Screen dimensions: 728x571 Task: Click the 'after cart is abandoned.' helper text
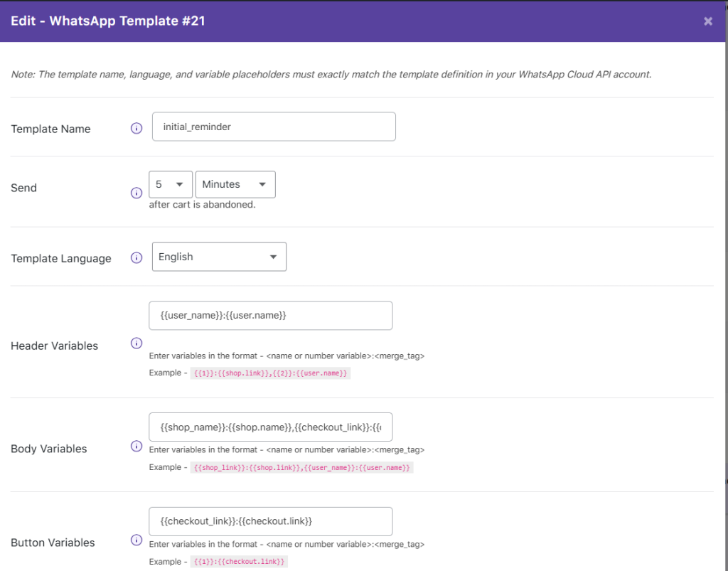202,205
